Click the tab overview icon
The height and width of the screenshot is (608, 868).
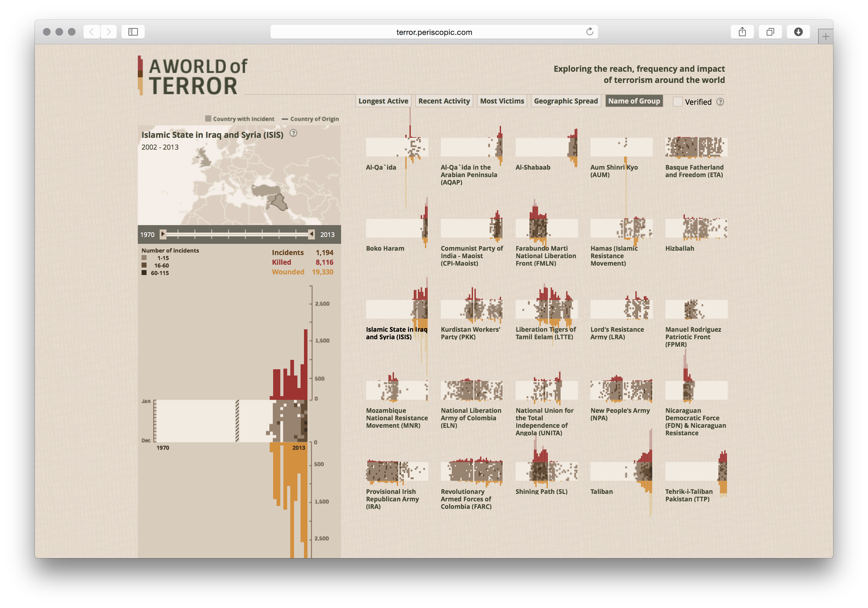770,32
